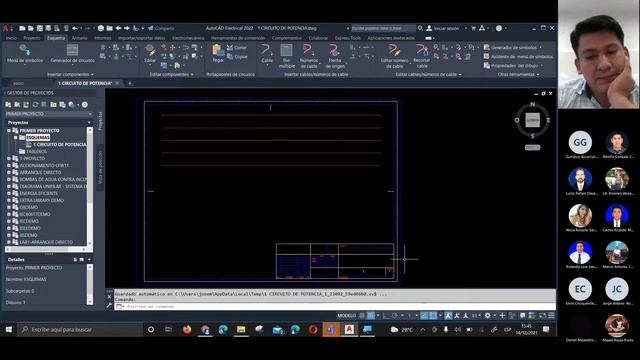Click the Windows taskbar search box
Image resolution: width=640 pixels, height=360 pixels.
[x=80, y=329]
